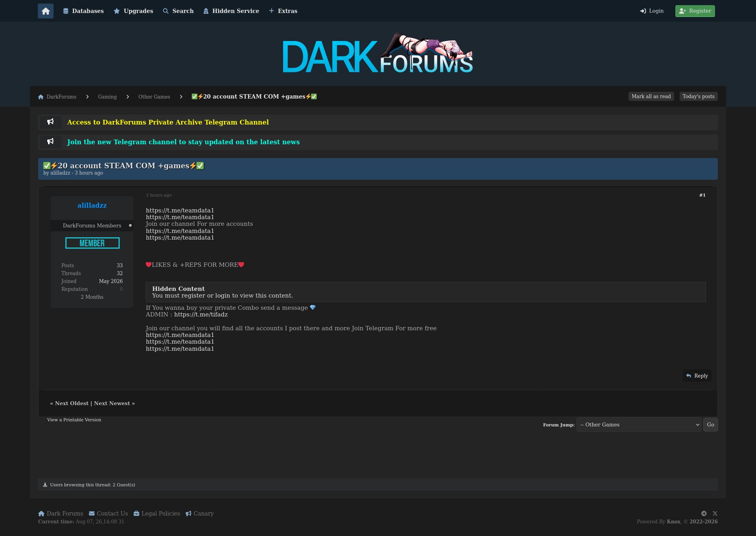Viewport: 756px width, 536px height.
Task: Click the Reputation value 0
Action: tap(121, 289)
